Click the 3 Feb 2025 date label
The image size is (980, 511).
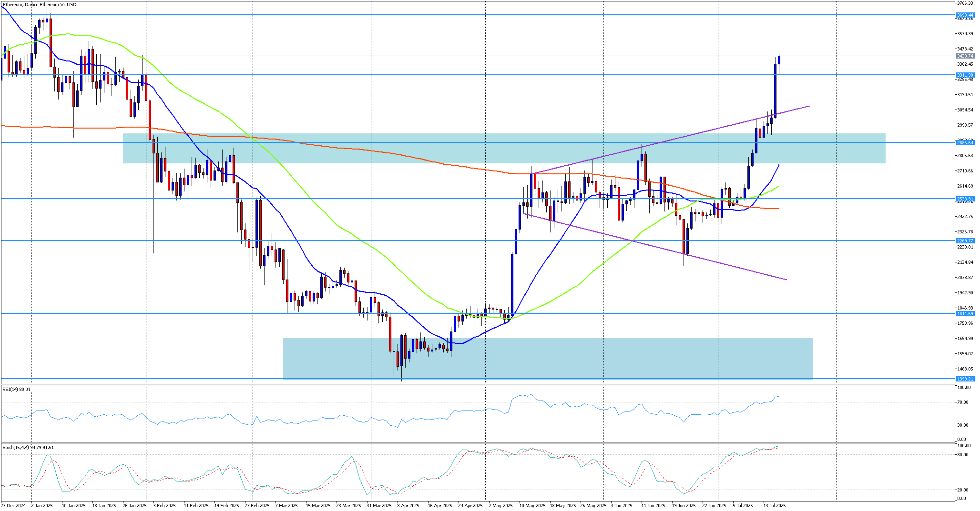[x=164, y=506]
